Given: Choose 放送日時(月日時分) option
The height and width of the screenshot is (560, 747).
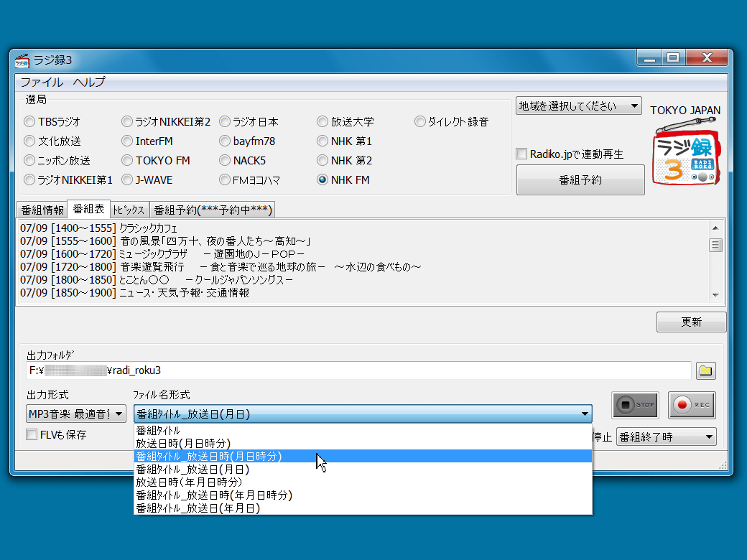Looking at the screenshot, I should [363, 444].
